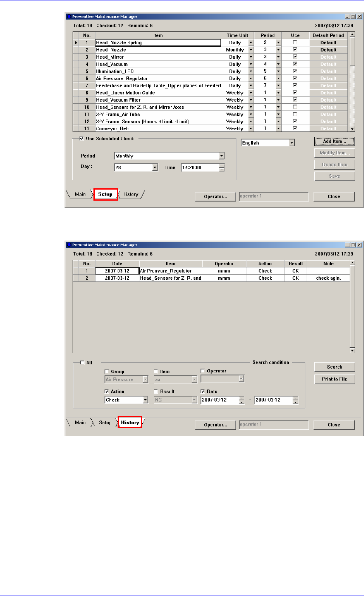This screenshot has height=596, width=364.
Task: Select the highlighted Setup tab
Action: [105, 194]
